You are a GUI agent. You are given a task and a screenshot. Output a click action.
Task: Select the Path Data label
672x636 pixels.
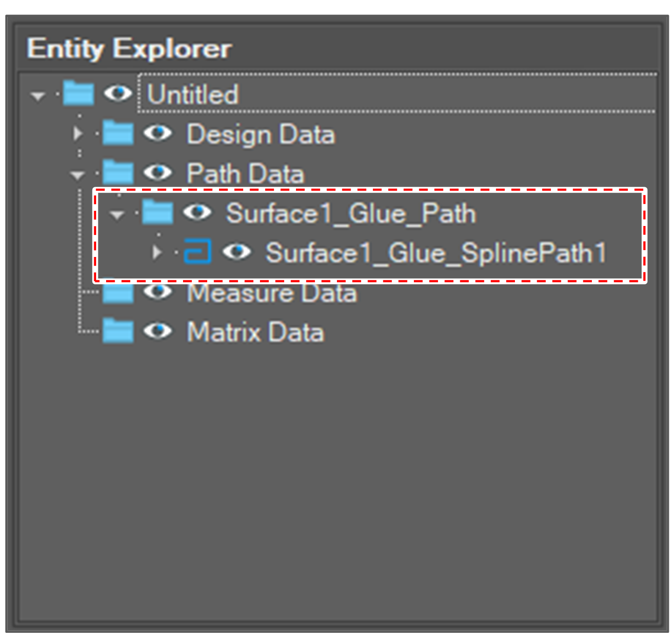click(x=247, y=173)
